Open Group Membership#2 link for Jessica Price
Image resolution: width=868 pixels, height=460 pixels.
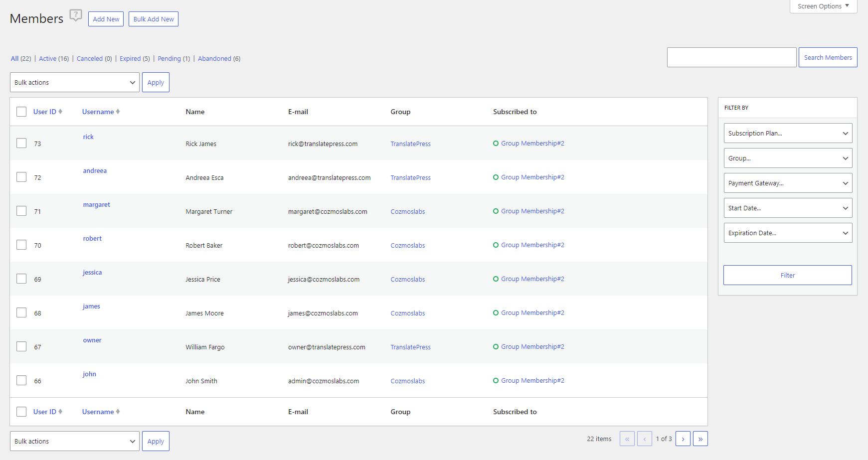532,279
